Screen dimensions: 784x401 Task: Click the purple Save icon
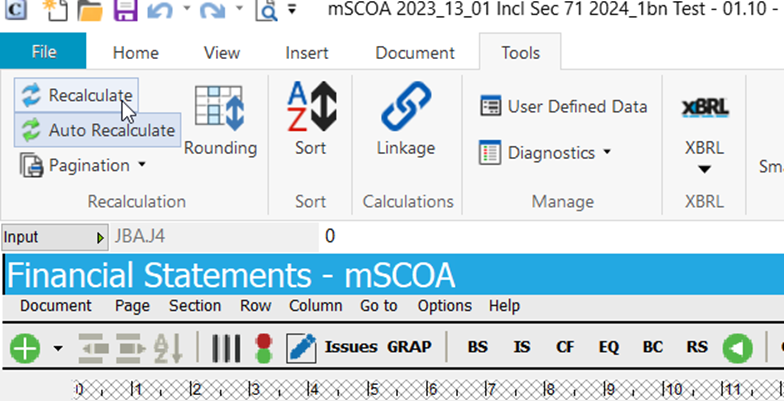(125, 11)
